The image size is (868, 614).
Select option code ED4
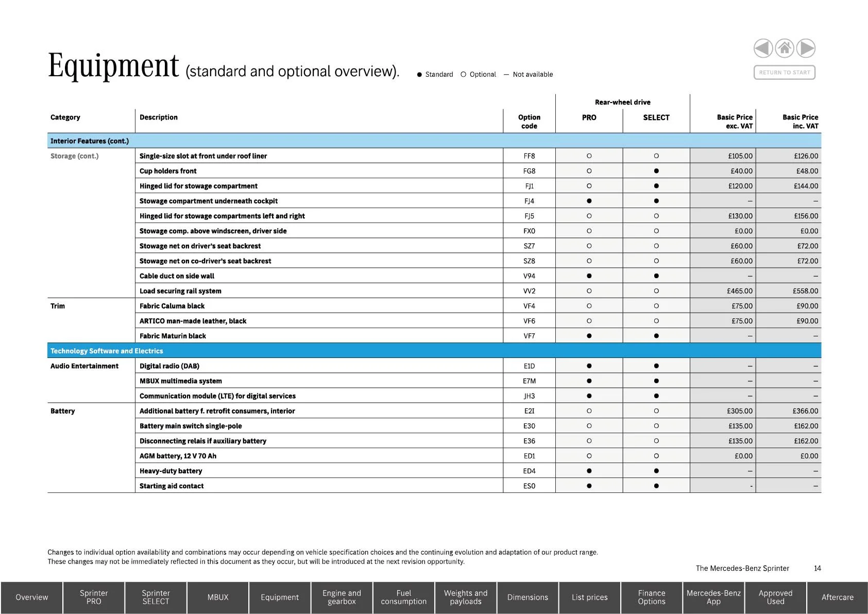coord(529,471)
